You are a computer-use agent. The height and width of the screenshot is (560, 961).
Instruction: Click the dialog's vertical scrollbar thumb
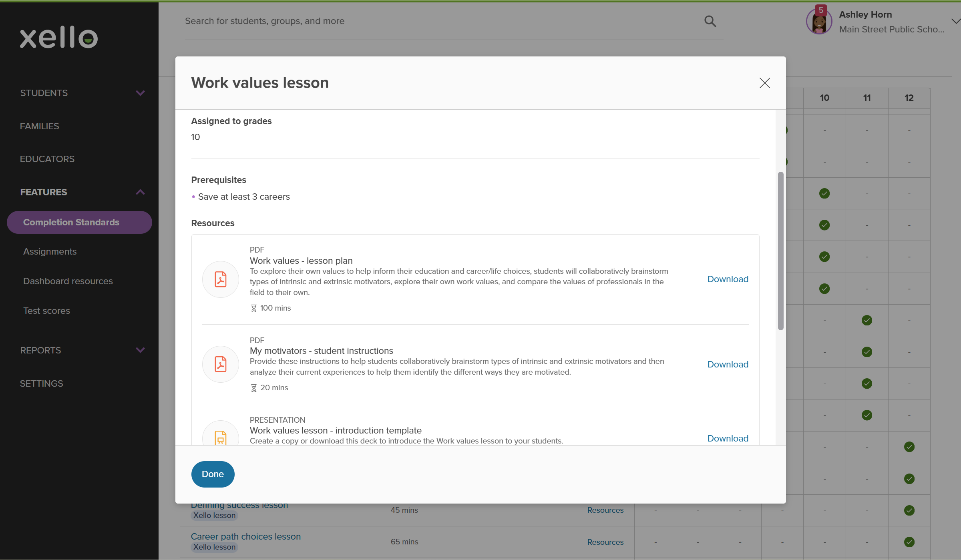tap(780, 251)
